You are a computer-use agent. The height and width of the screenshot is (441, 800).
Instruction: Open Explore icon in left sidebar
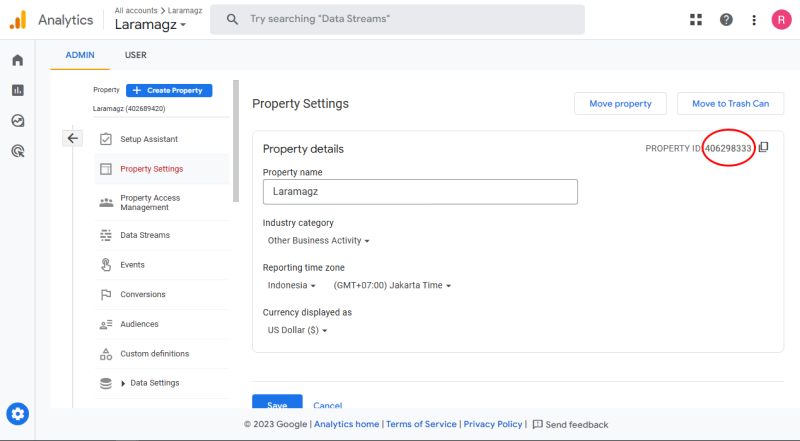(x=18, y=121)
